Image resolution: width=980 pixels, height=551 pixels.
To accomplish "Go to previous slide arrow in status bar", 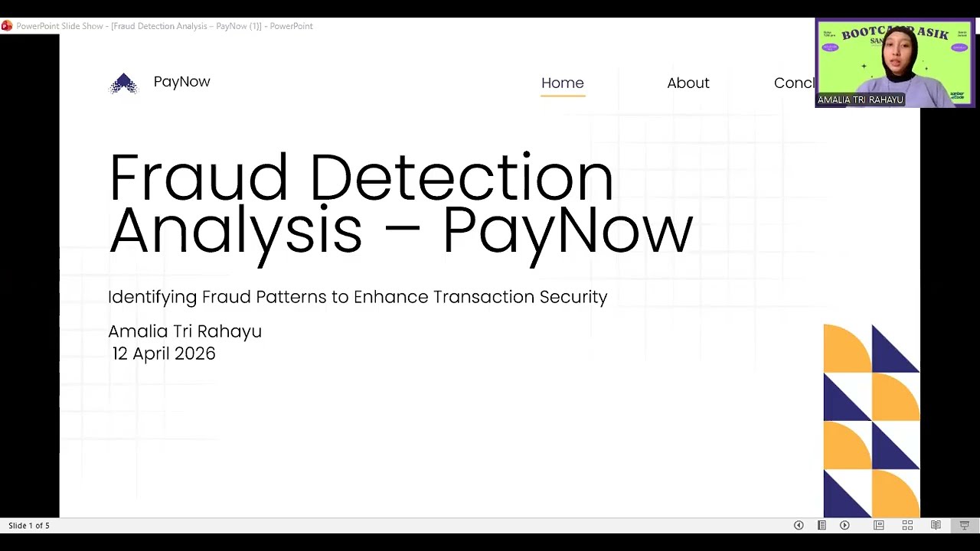I will 799,525.
